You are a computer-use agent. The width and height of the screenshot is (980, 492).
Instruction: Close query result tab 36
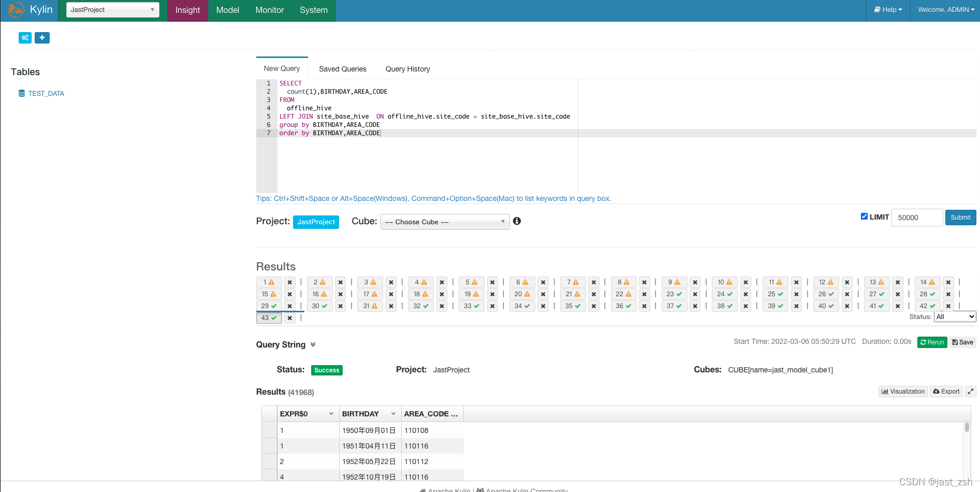point(645,306)
